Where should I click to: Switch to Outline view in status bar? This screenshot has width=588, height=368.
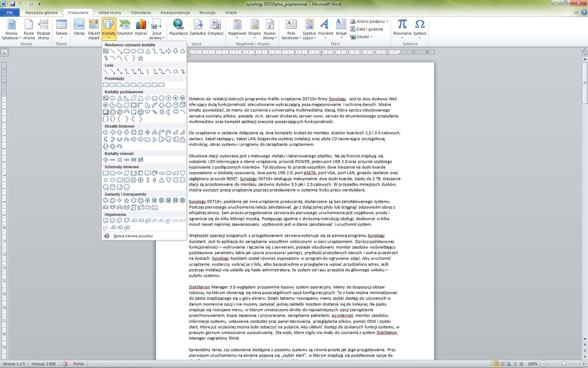(x=515, y=364)
